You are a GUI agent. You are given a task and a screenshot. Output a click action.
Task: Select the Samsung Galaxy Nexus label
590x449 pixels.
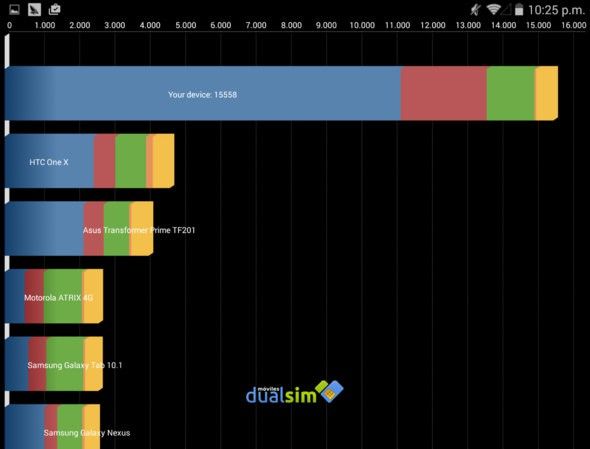pos(87,433)
